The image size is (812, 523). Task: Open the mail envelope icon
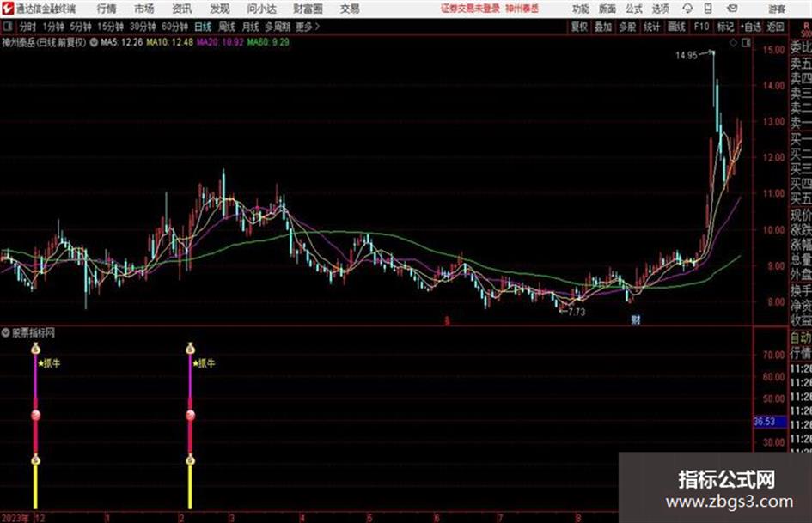(x=732, y=9)
